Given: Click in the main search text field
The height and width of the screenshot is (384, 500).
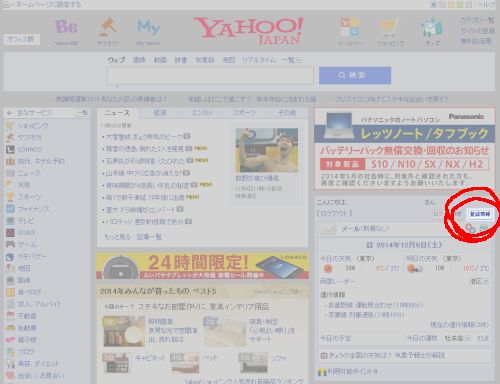Looking at the screenshot, I should tap(210, 76).
